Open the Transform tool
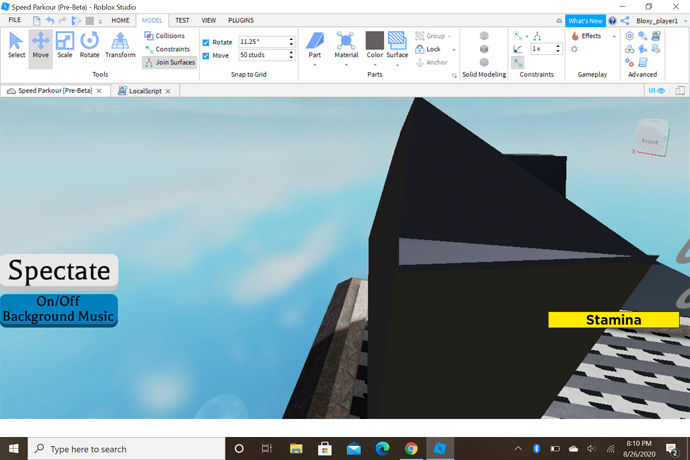The image size is (690, 460). pyautogui.click(x=120, y=45)
